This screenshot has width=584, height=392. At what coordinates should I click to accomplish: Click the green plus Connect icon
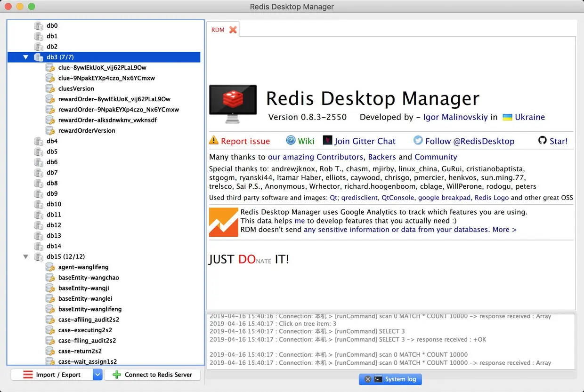click(x=117, y=375)
